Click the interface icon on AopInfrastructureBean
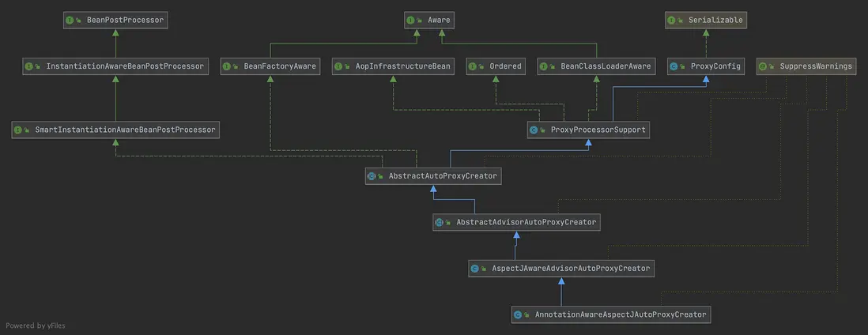 [338, 66]
